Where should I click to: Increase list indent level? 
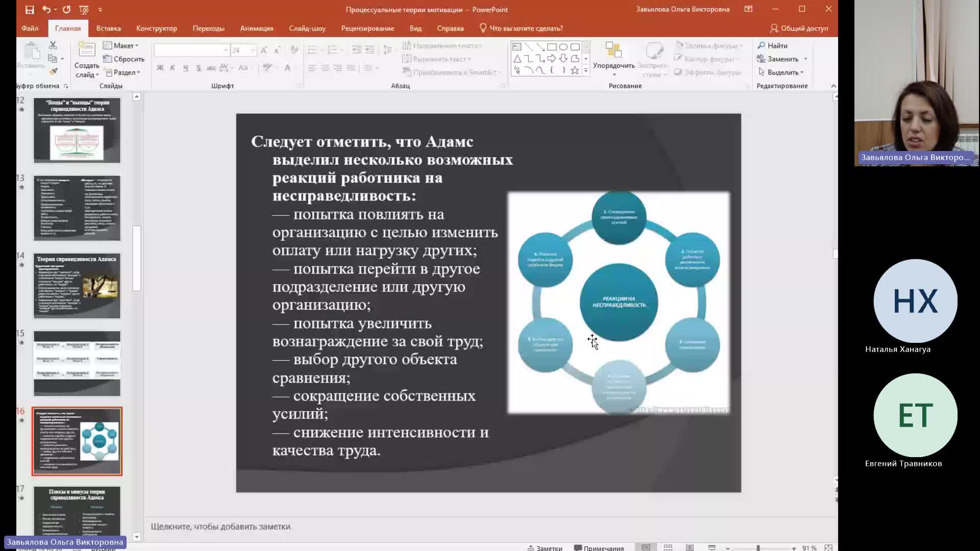tap(370, 50)
